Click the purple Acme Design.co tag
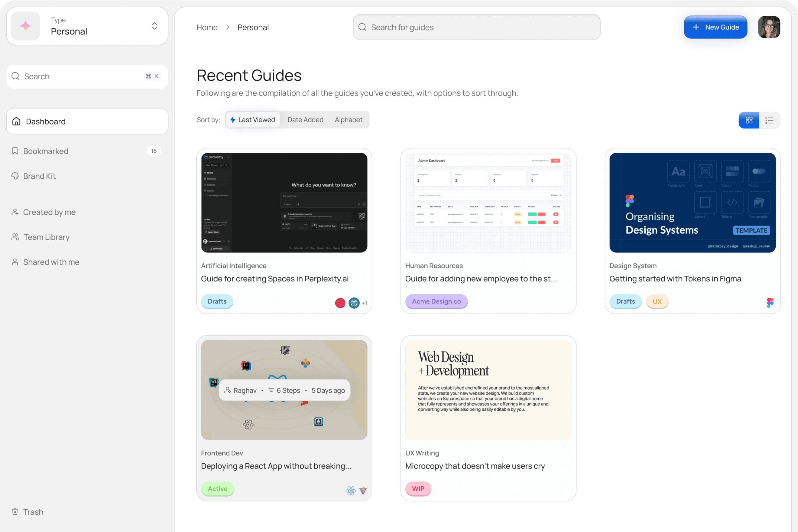Screen dimensions: 798x532 coord(436,301)
